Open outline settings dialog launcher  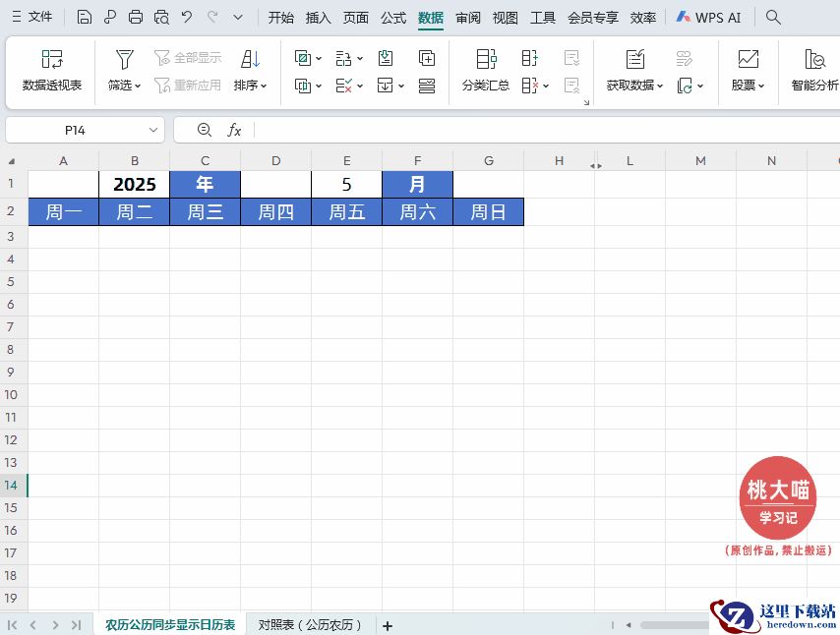pos(586,101)
